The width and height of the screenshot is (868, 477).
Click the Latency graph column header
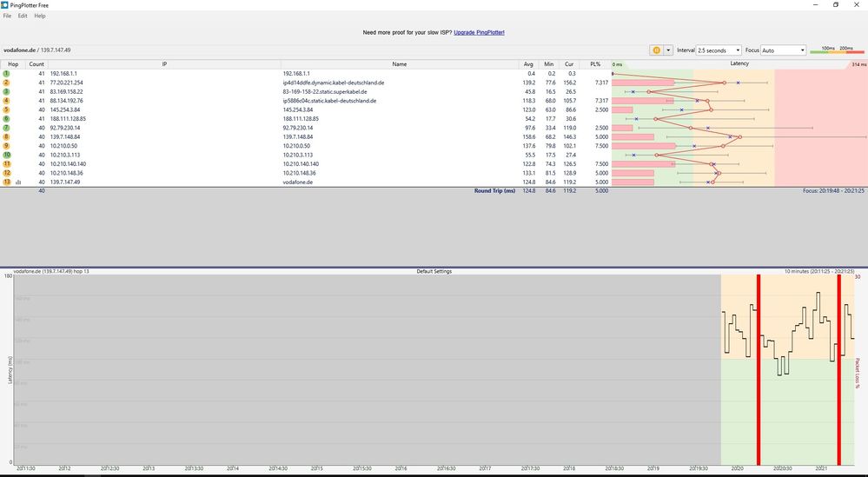(x=739, y=64)
